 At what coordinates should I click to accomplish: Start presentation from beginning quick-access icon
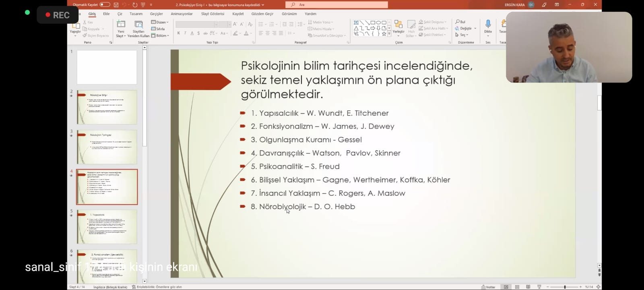(x=143, y=5)
